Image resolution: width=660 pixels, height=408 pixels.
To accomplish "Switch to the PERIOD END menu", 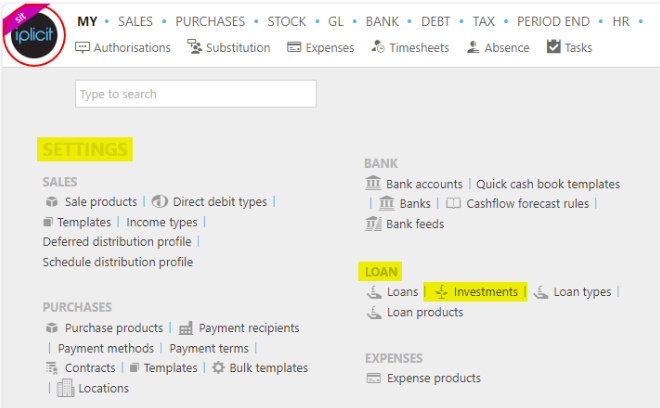I will pyautogui.click(x=553, y=21).
